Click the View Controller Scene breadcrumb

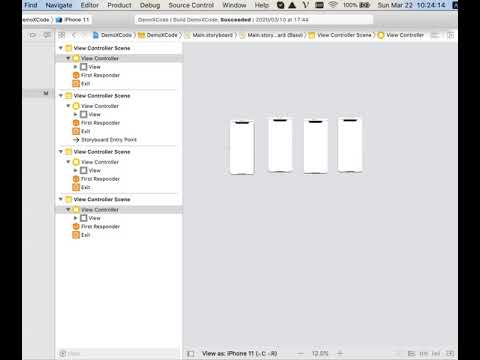pyautogui.click(x=340, y=35)
